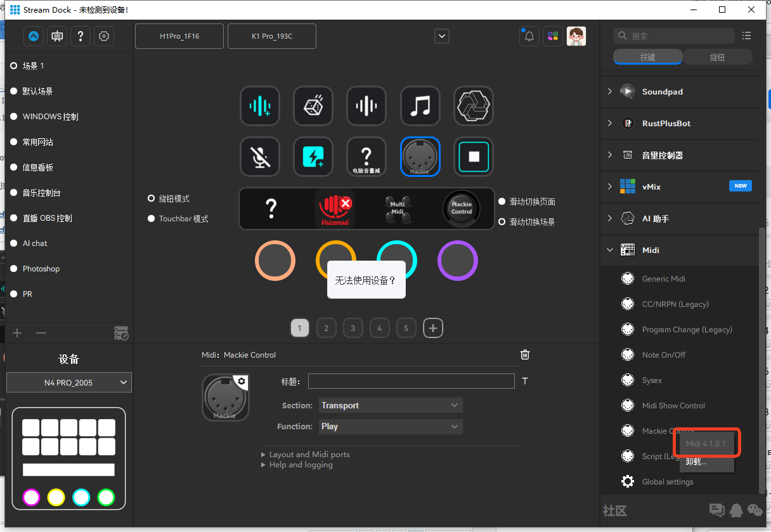Image resolution: width=771 pixels, height=532 pixels.
Task: Open the Section dropdown showing Transport
Action: click(390, 405)
